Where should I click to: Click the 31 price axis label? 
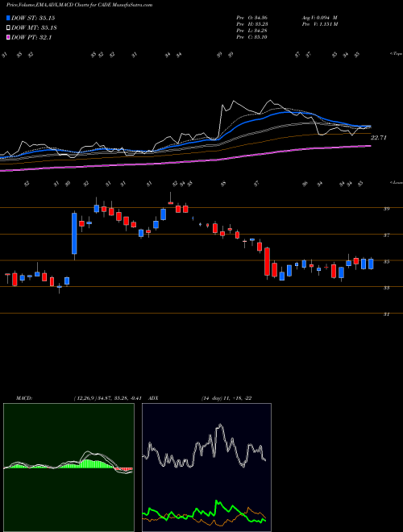coord(386,314)
